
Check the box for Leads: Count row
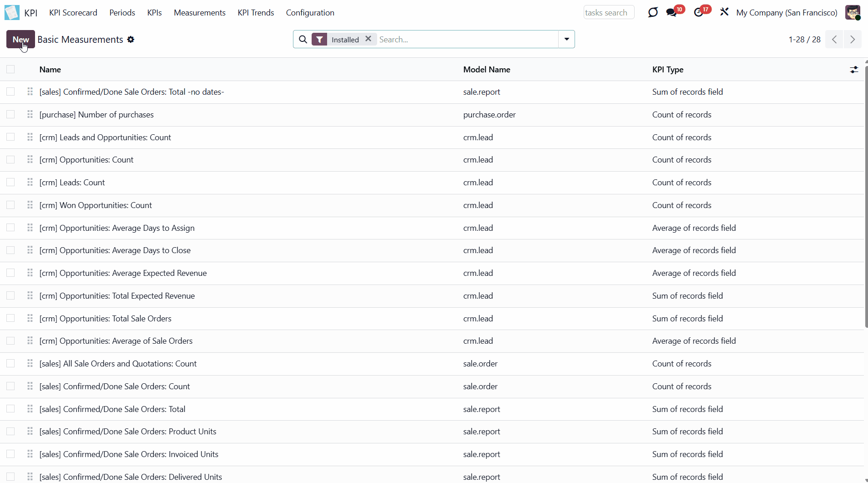point(10,182)
